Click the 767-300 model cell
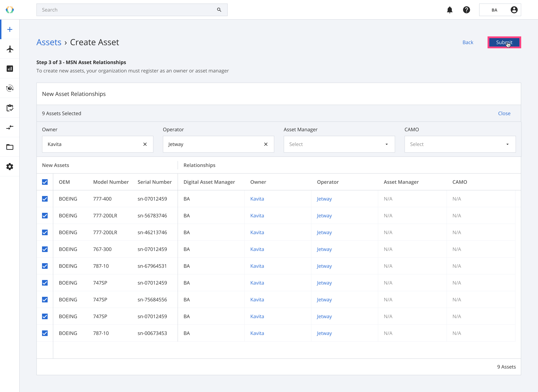 click(x=102, y=249)
